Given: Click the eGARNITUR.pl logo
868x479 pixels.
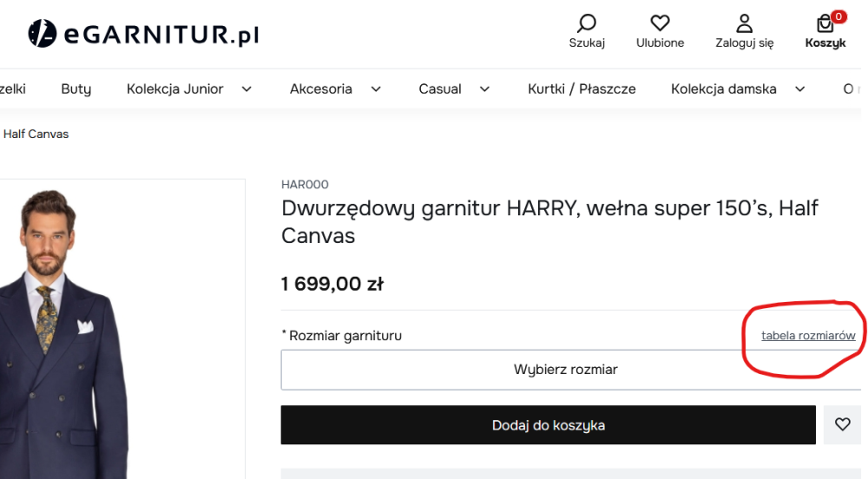Looking at the screenshot, I should (144, 34).
